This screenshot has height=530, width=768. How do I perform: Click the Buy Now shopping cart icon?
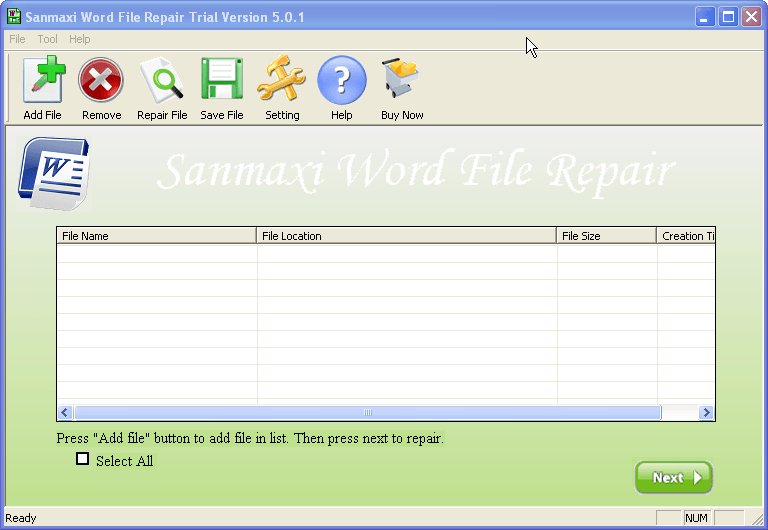point(401,77)
